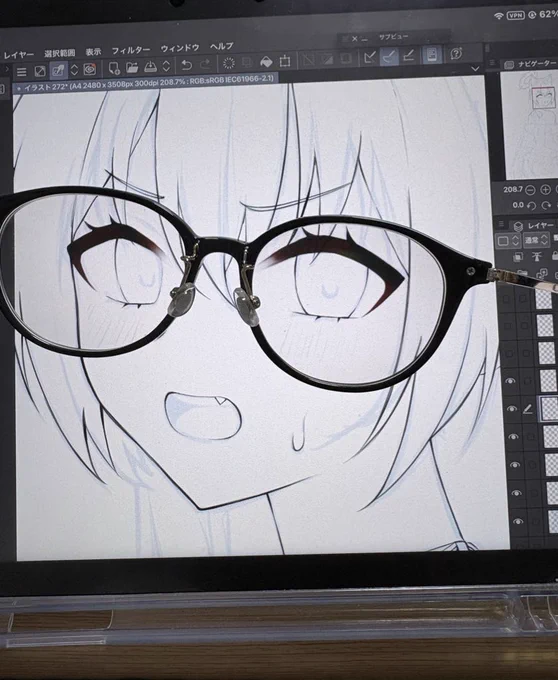
Task: Open the Layer palette menu icon
Action: [x=501, y=224]
